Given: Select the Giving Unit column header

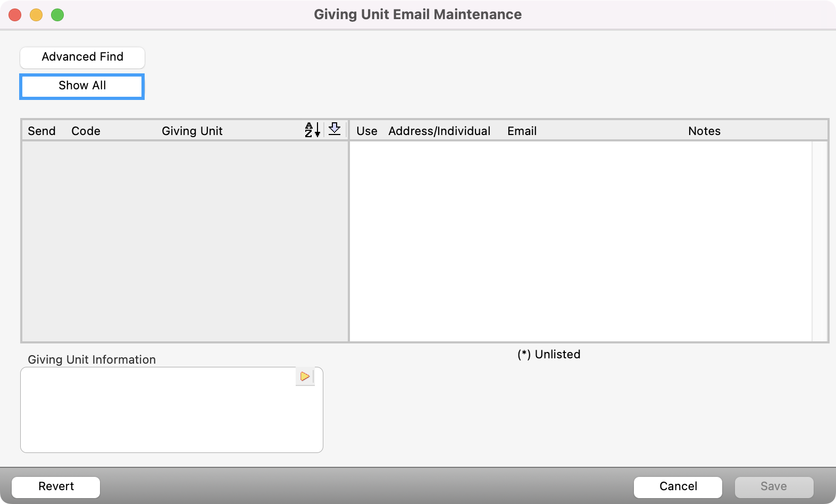Looking at the screenshot, I should pyautogui.click(x=192, y=131).
